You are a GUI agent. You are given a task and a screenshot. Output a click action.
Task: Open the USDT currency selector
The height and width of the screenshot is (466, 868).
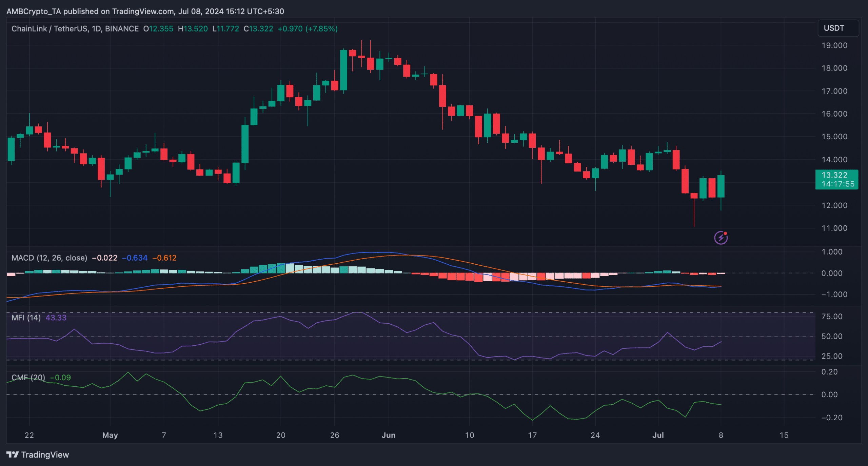click(838, 28)
